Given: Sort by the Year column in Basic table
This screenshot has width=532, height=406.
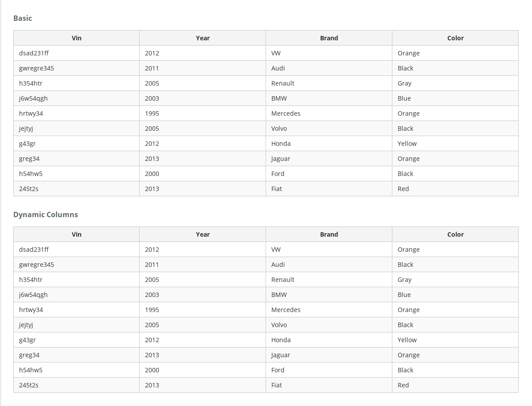Looking at the screenshot, I should coord(203,38).
